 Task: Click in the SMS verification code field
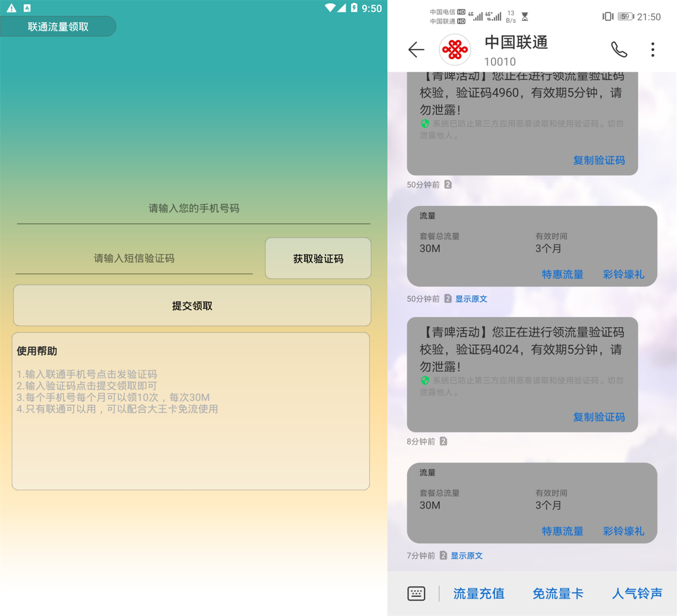pyautogui.click(x=134, y=259)
